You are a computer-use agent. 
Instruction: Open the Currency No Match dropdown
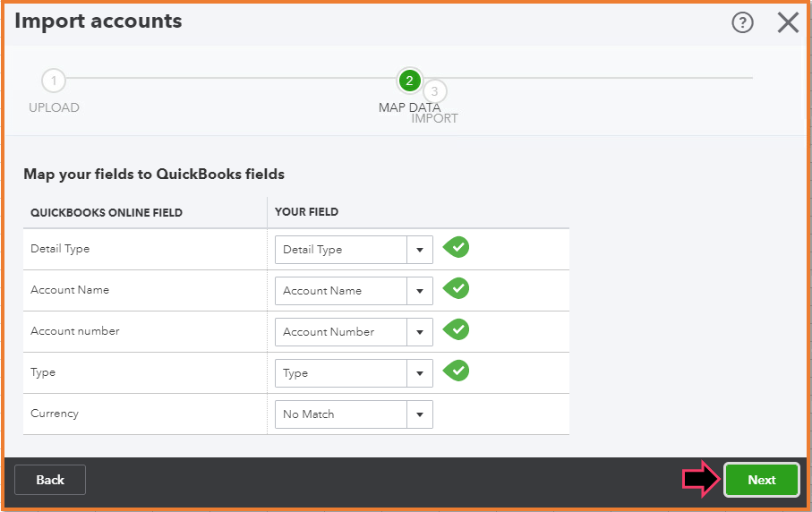click(420, 414)
